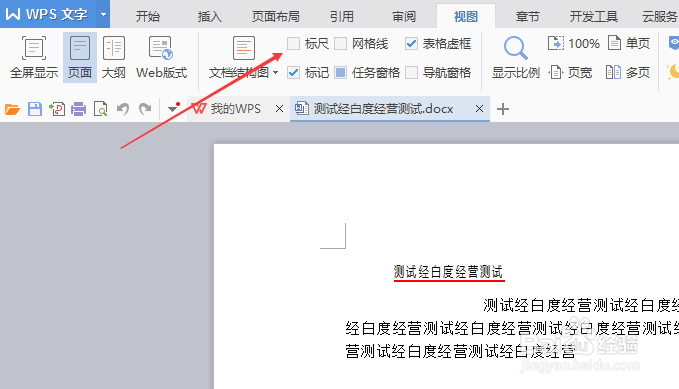Add a new document tab with plus
The height and width of the screenshot is (389, 679).
503,109
